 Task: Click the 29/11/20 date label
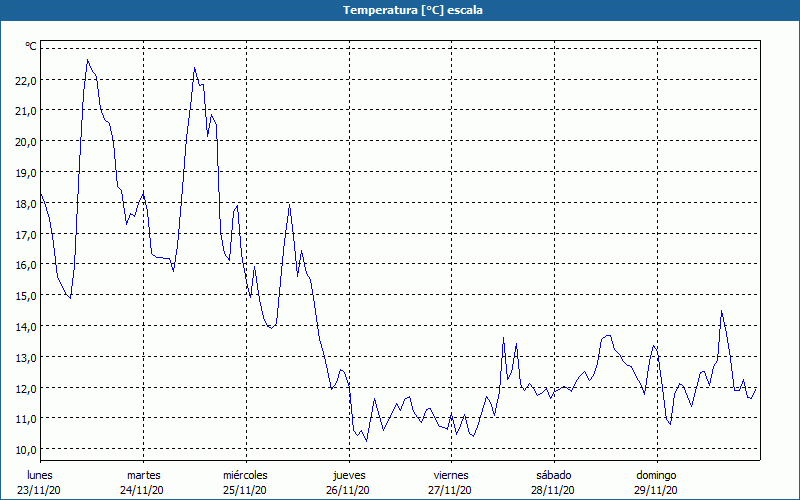click(656, 490)
